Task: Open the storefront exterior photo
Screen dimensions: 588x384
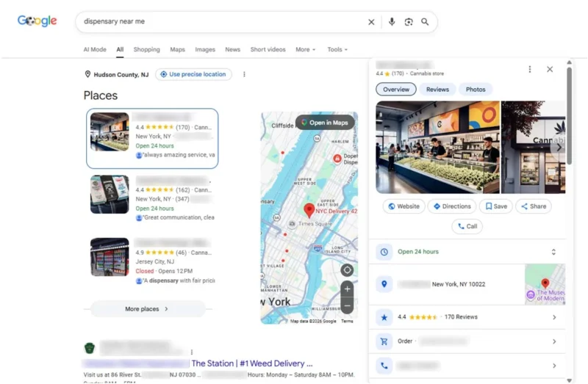Action: tap(534, 148)
